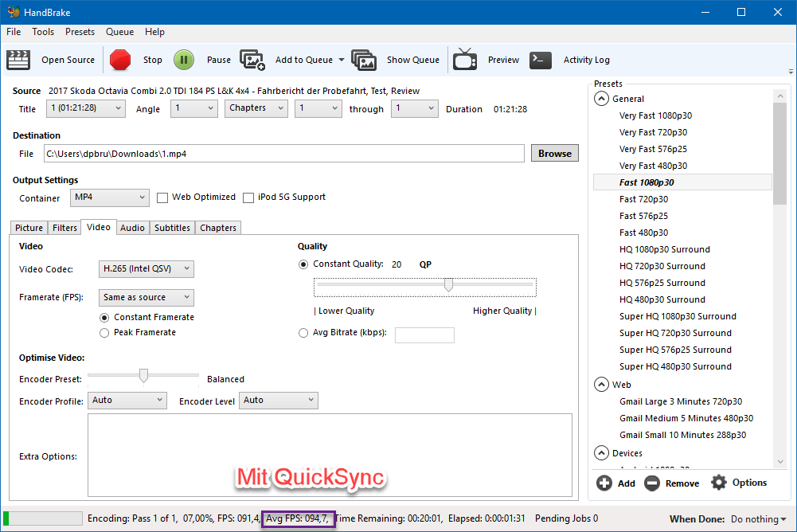This screenshot has height=532, width=797.
Task: Select Constant Framerate radio button
Action: click(x=104, y=318)
